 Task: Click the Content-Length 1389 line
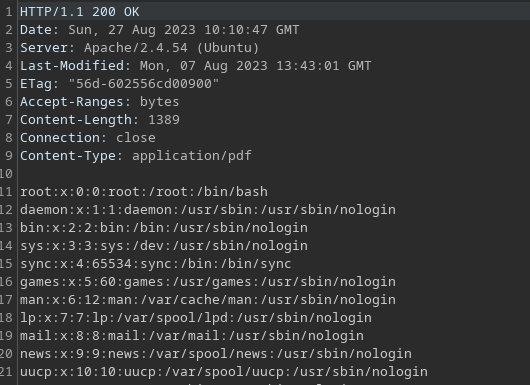pyautogui.click(x=100, y=120)
